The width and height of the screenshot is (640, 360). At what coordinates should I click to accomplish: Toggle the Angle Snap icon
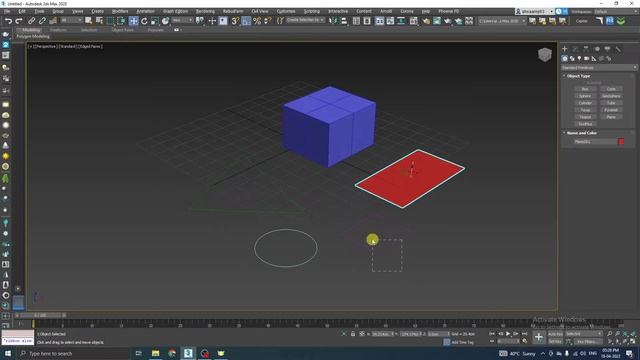[246, 21]
